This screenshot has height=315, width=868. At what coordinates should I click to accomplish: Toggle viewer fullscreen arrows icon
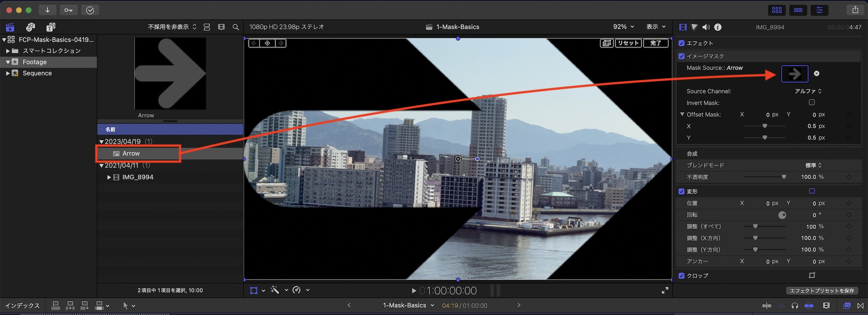pos(664,290)
